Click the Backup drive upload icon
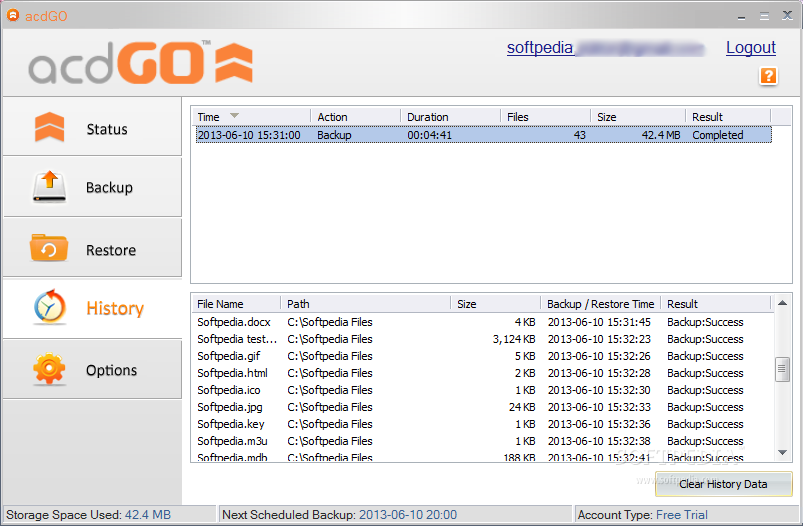This screenshot has width=803, height=526. coord(50,187)
